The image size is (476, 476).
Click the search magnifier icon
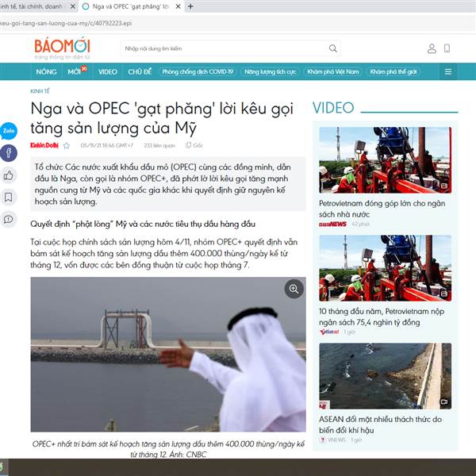[332, 48]
